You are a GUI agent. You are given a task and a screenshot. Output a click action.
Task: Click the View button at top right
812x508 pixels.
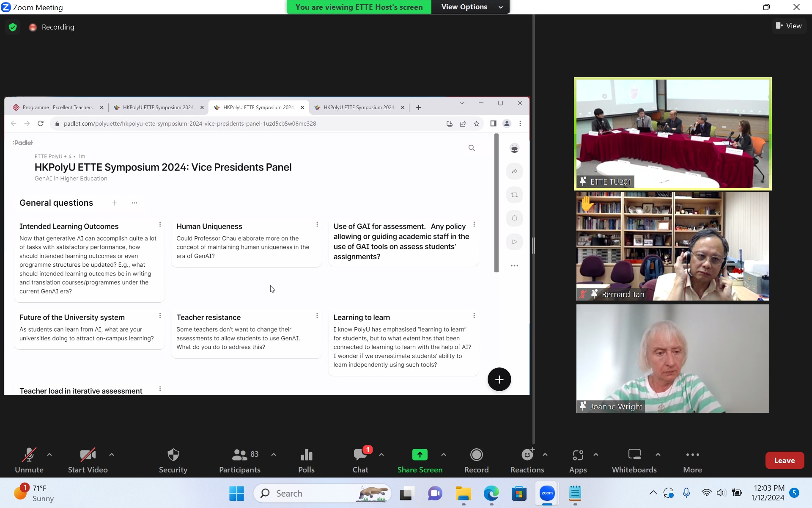click(x=789, y=26)
